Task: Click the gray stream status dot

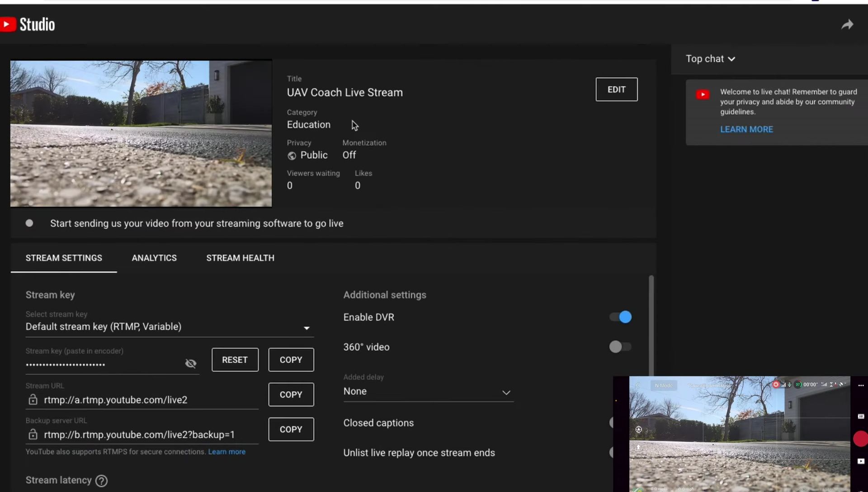Action: pos(29,223)
